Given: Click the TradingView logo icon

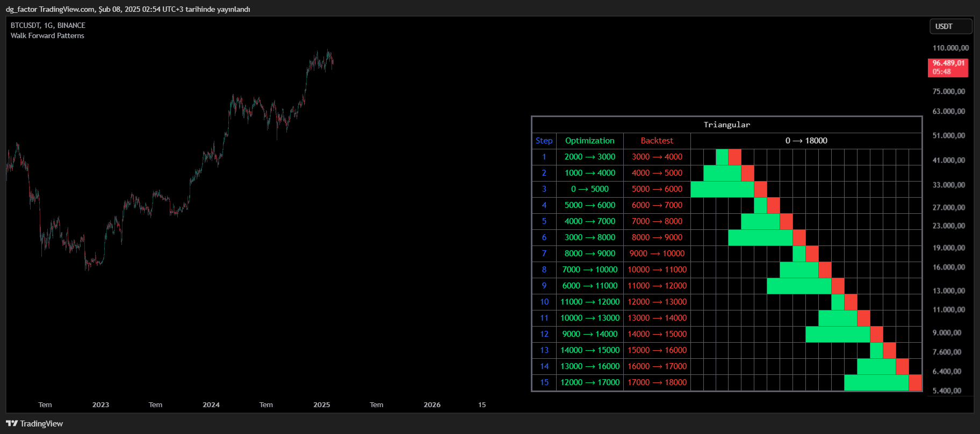Looking at the screenshot, I should tap(12, 423).
